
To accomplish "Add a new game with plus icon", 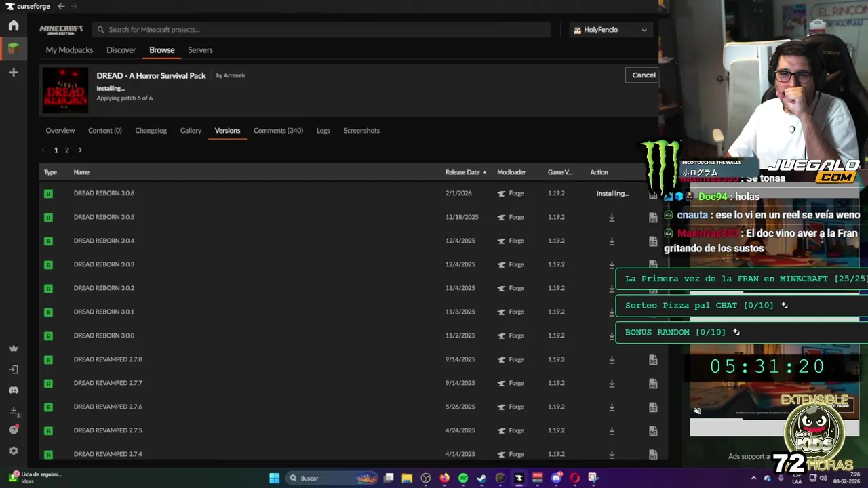I will point(14,72).
